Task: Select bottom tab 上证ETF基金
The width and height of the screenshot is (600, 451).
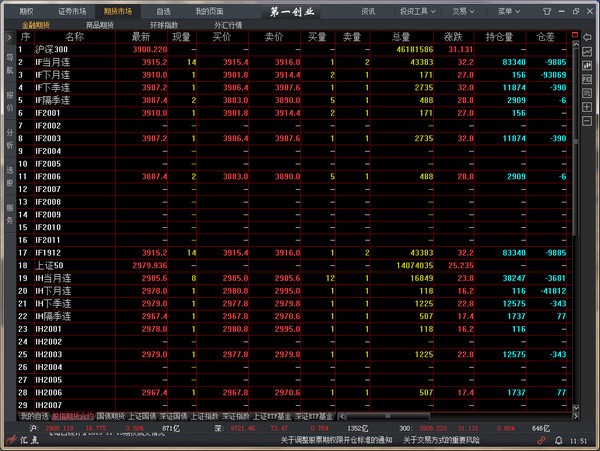Action: pos(272,416)
